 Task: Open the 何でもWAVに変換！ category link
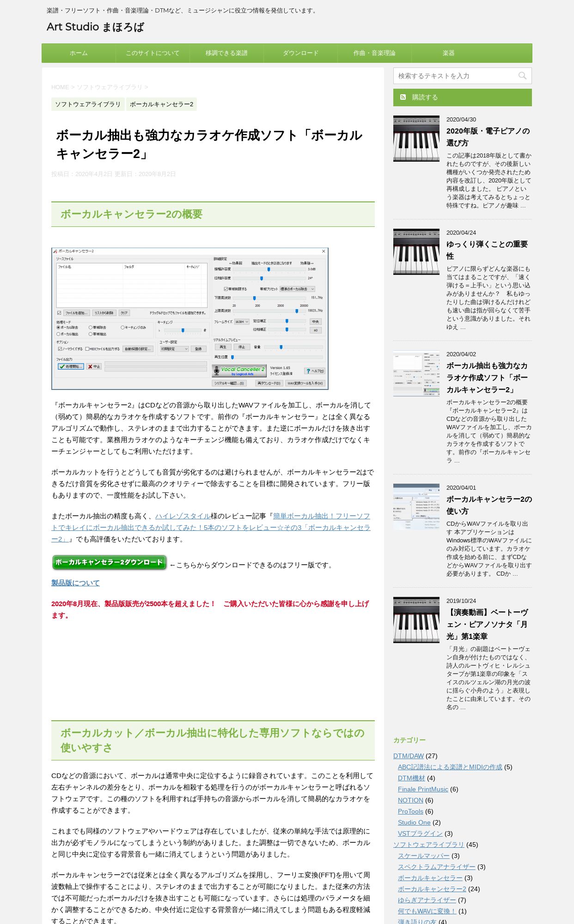pos(427,911)
